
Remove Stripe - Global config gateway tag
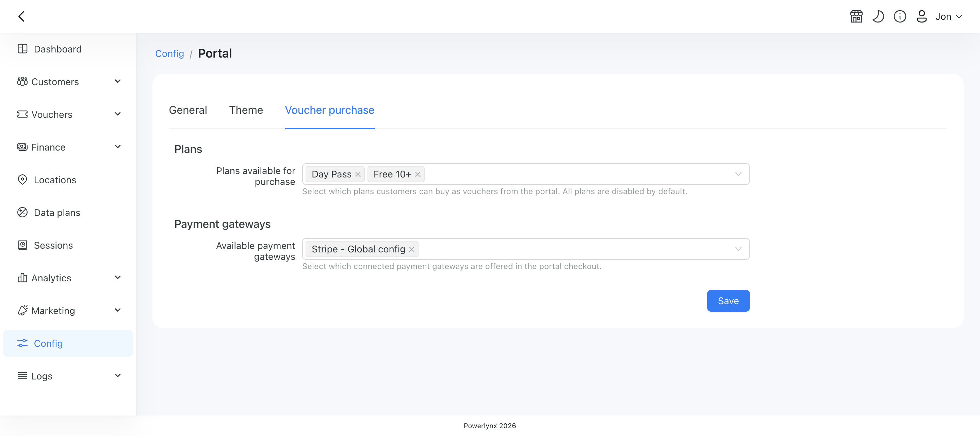[412, 249]
